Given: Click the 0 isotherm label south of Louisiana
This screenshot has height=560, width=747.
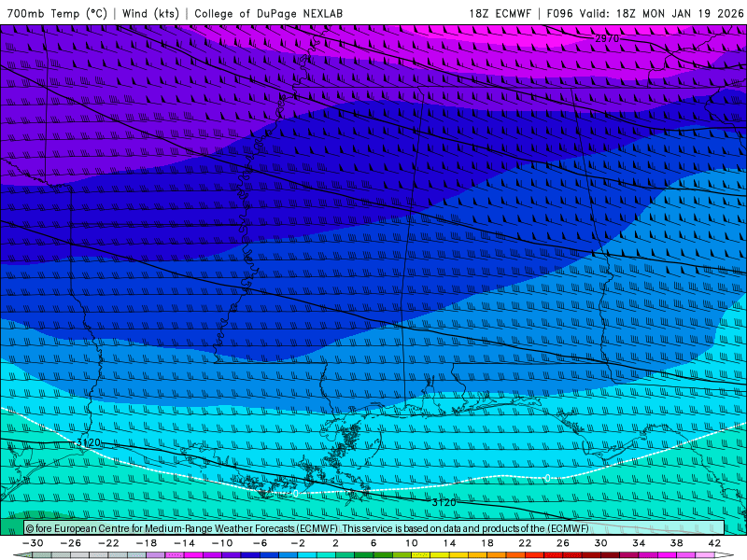Looking at the screenshot, I should (x=296, y=494).
